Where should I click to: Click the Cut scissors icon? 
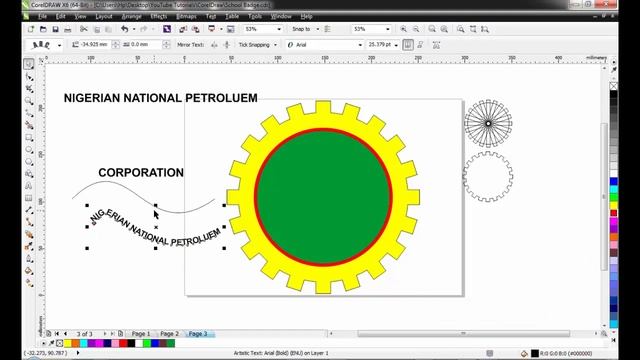point(84,29)
